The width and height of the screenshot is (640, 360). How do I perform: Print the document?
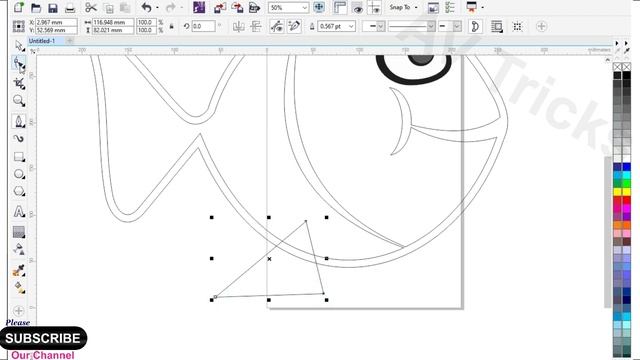(x=70, y=7)
